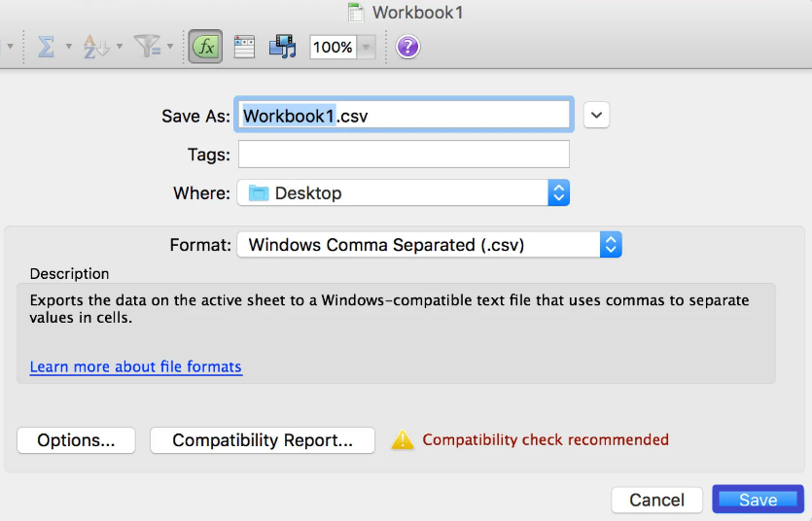The width and height of the screenshot is (812, 521).
Task: Click the purple Help question mark icon
Action: pos(407,47)
